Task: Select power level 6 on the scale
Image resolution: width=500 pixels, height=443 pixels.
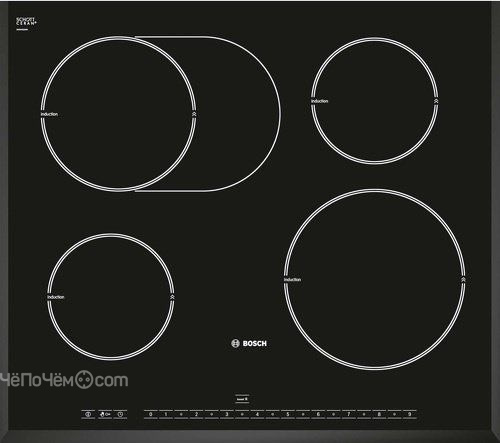Action: point(318,414)
